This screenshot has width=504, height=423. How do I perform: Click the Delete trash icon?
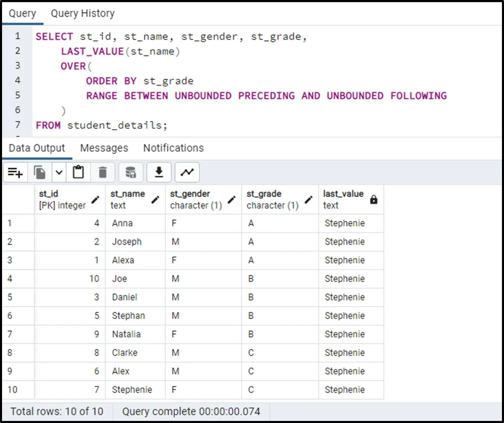tap(103, 173)
